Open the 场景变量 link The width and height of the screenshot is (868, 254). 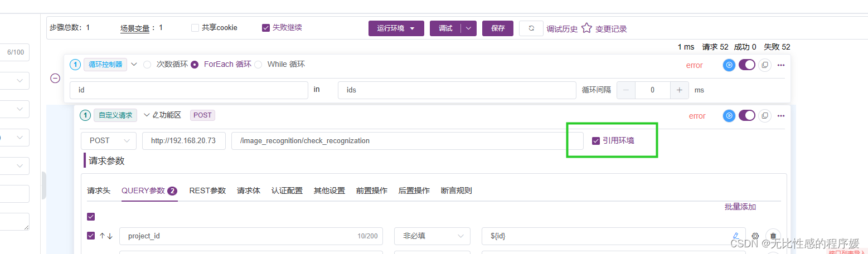[x=135, y=27]
